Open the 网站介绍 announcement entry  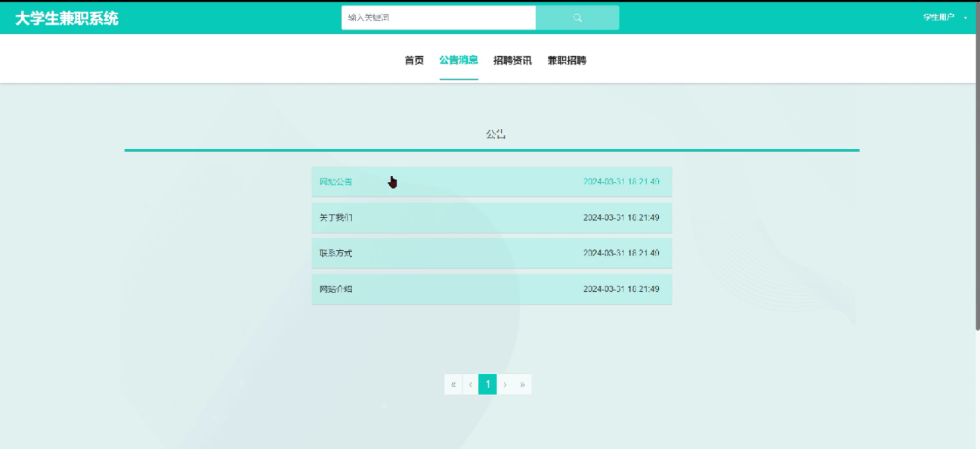492,289
